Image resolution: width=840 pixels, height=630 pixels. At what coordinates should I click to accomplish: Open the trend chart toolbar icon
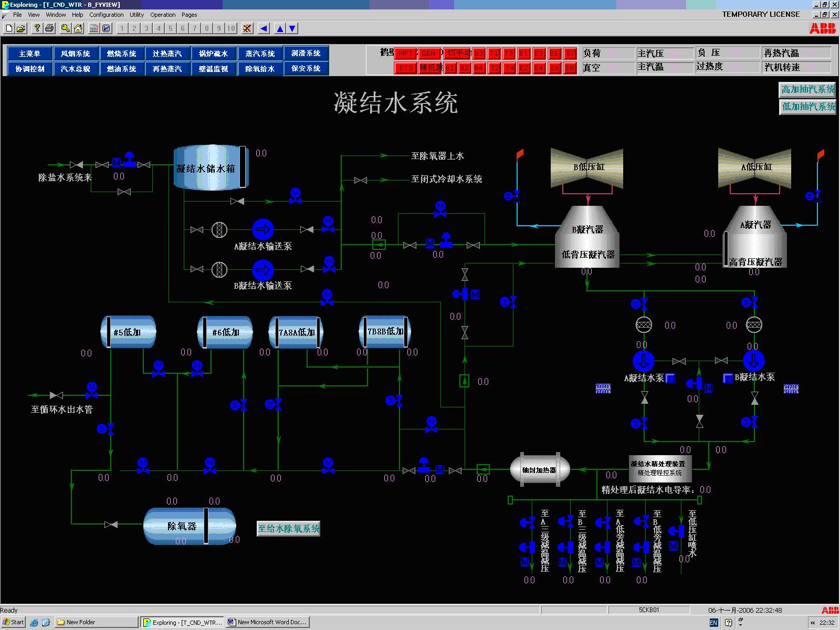pos(106,28)
